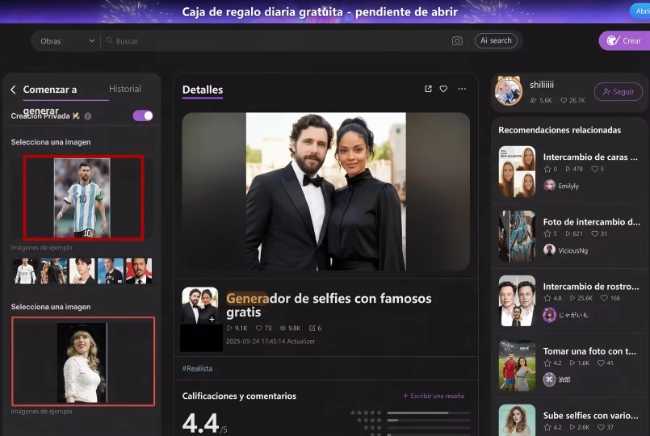
Task: Click the share icon in Detalles header
Action: (428, 89)
